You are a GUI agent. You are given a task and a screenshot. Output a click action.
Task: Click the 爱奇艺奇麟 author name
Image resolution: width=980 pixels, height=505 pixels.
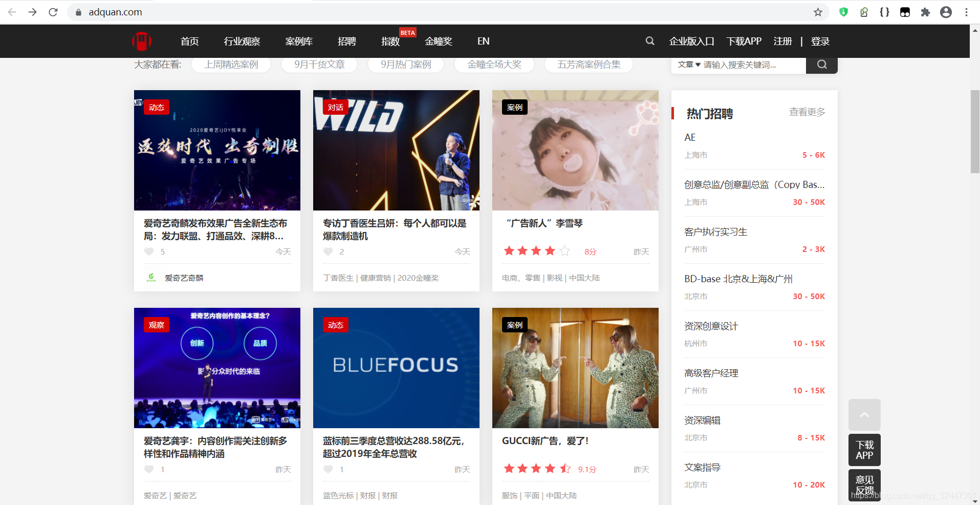pos(184,278)
